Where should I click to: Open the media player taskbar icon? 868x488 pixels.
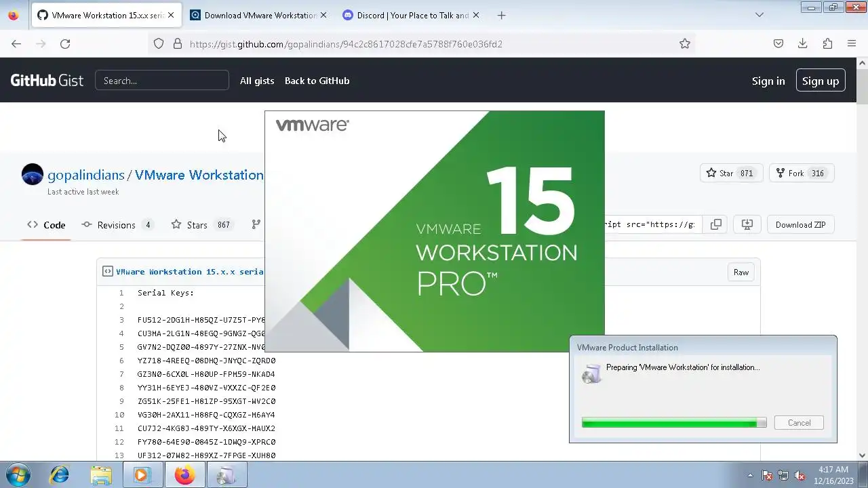(x=142, y=475)
